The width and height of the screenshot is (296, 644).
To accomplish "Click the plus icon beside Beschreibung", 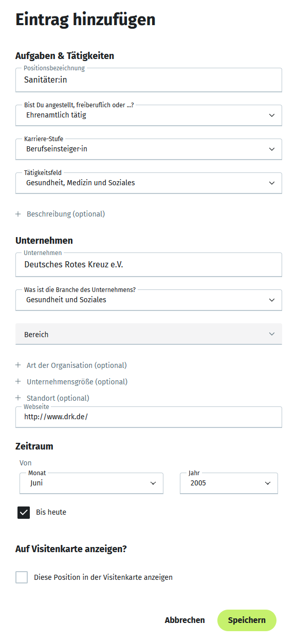I will pos(18,213).
